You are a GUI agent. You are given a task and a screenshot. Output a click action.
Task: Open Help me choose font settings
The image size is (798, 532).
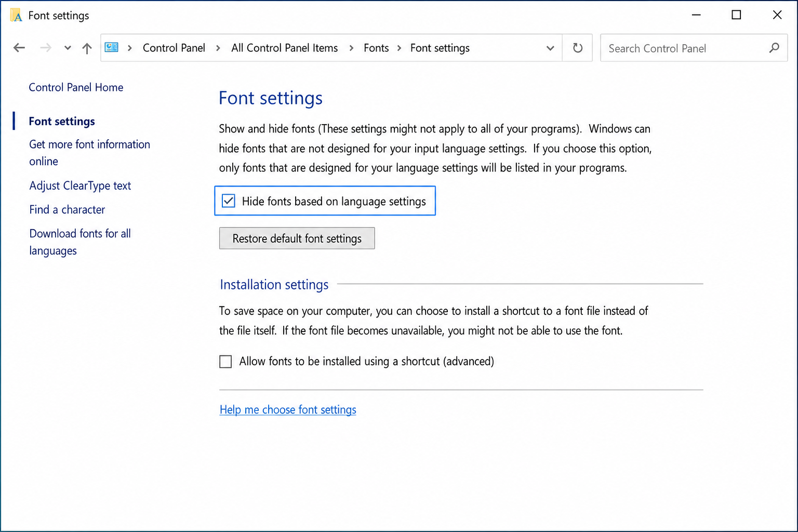click(288, 409)
